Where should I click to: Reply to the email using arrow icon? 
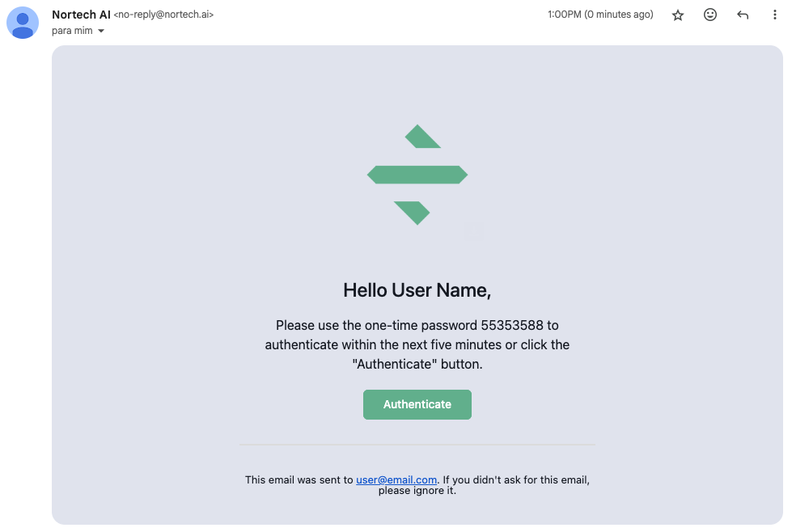point(742,15)
